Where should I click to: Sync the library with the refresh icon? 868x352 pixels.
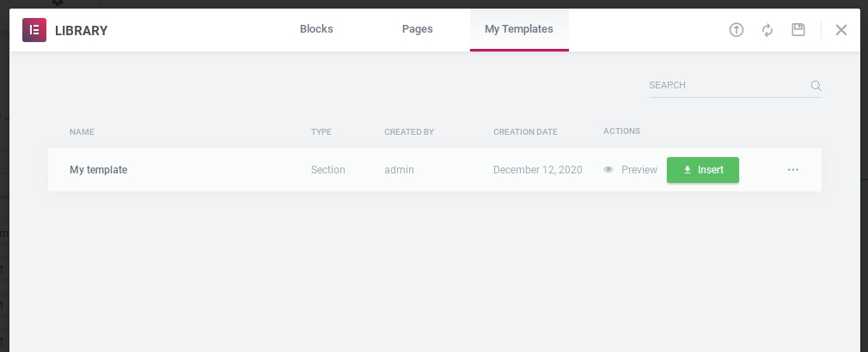tap(767, 30)
